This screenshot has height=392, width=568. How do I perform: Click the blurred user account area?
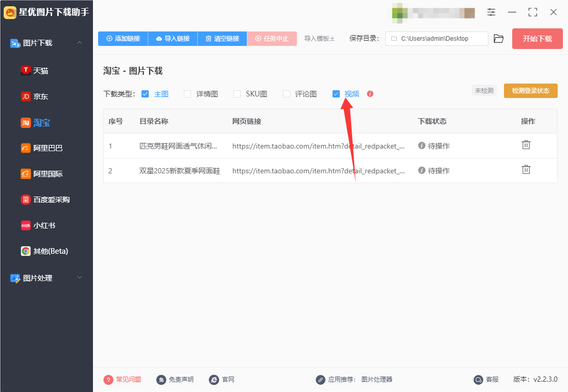(x=433, y=12)
